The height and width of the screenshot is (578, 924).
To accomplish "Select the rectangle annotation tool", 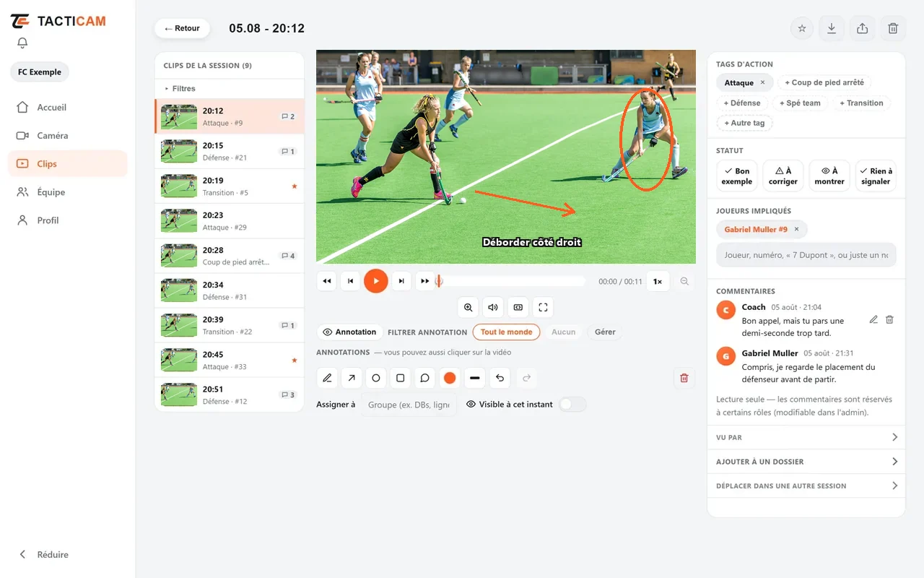I will pos(401,378).
